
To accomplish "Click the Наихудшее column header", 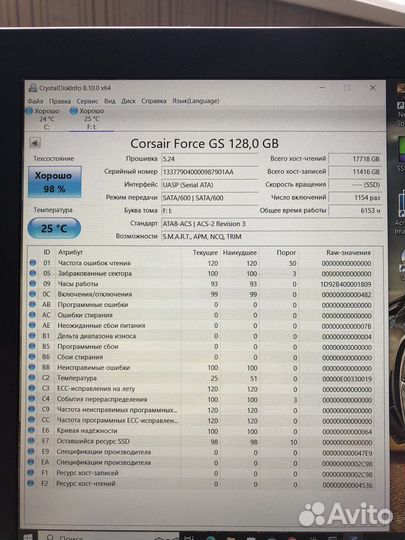I will [240, 253].
